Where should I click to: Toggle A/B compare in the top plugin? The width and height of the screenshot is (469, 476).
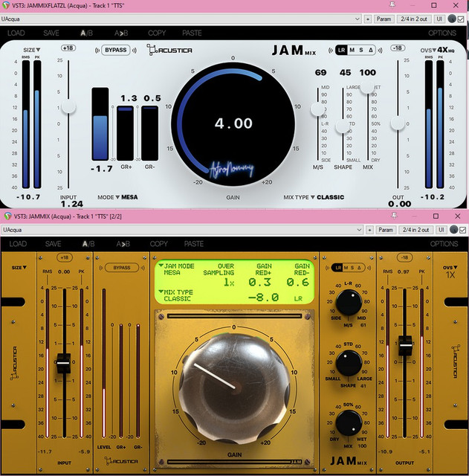(86, 33)
